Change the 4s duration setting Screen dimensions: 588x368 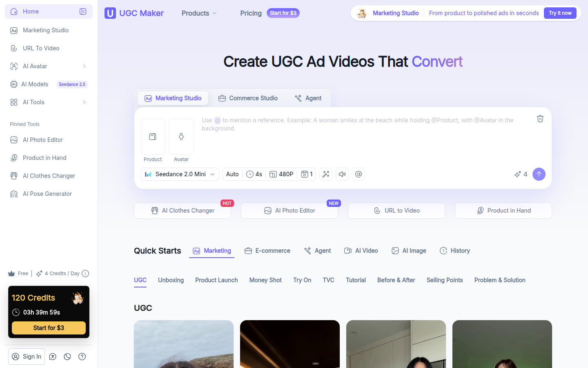click(254, 174)
